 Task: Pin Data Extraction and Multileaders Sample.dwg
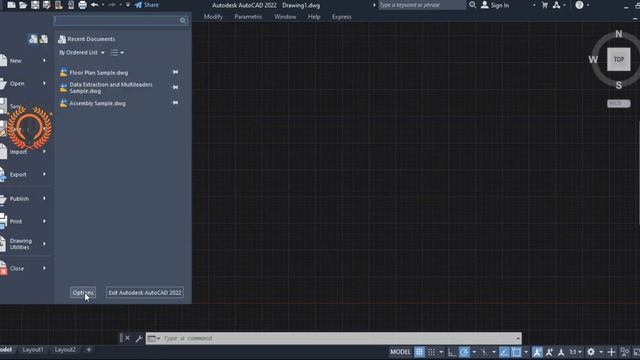(175, 87)
